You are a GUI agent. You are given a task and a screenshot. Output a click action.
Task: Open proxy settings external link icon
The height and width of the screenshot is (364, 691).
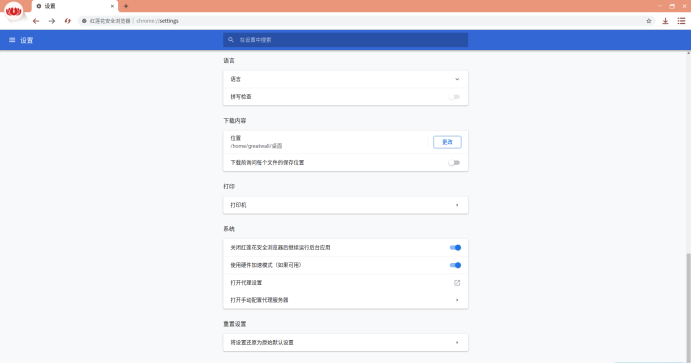pos(457,283)
